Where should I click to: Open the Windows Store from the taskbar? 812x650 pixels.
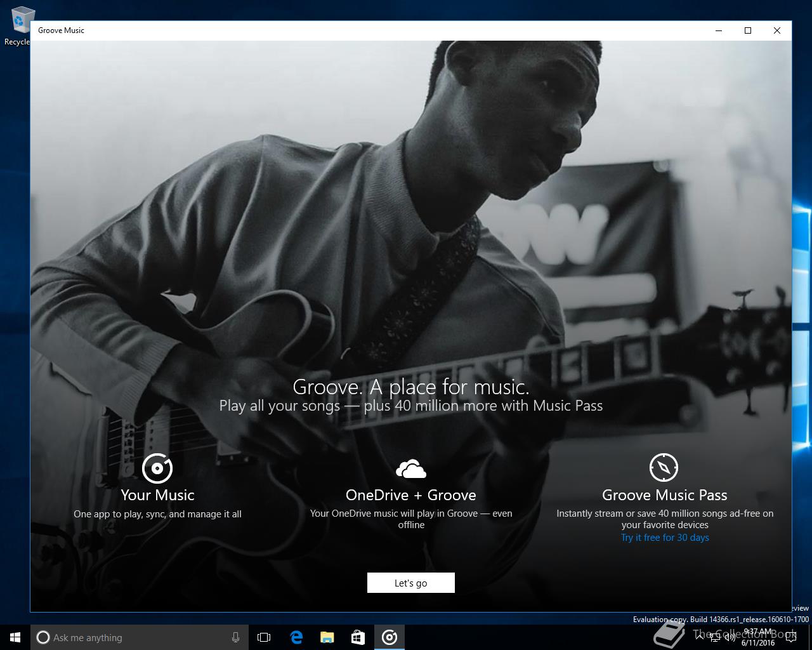coord(358,637)
